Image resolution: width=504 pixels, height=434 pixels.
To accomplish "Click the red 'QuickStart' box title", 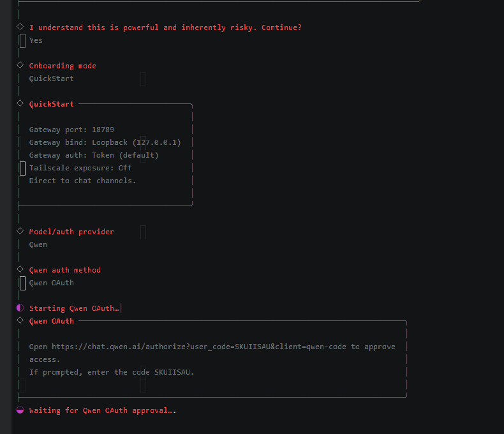I will 52,104.
